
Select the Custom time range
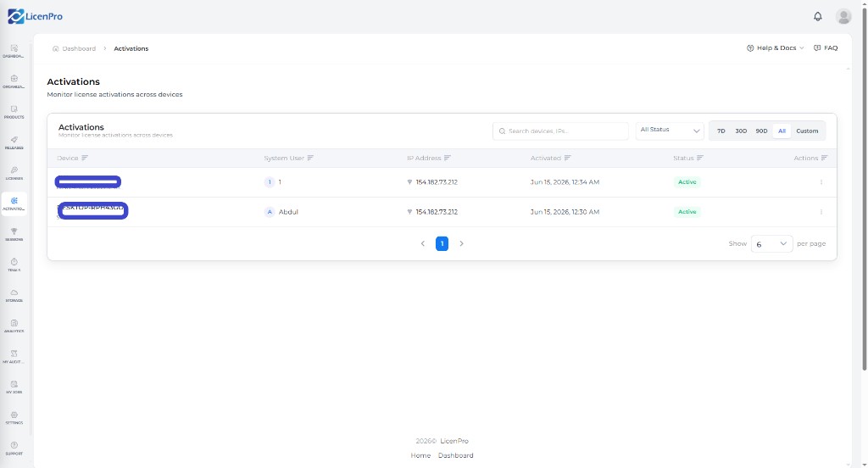coord(807,131)
